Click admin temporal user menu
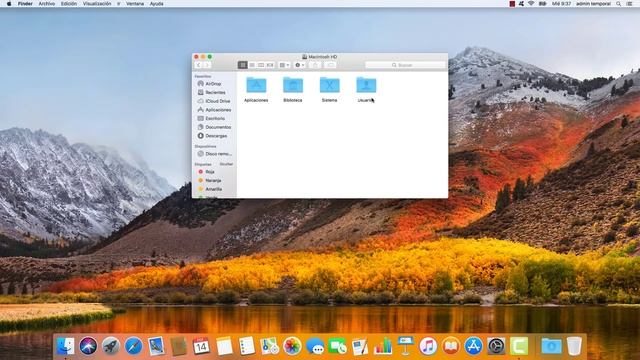 click(593, 4)
